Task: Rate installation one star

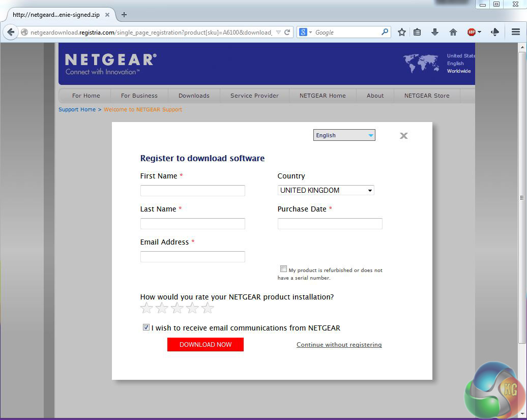Action: [147, 308]
